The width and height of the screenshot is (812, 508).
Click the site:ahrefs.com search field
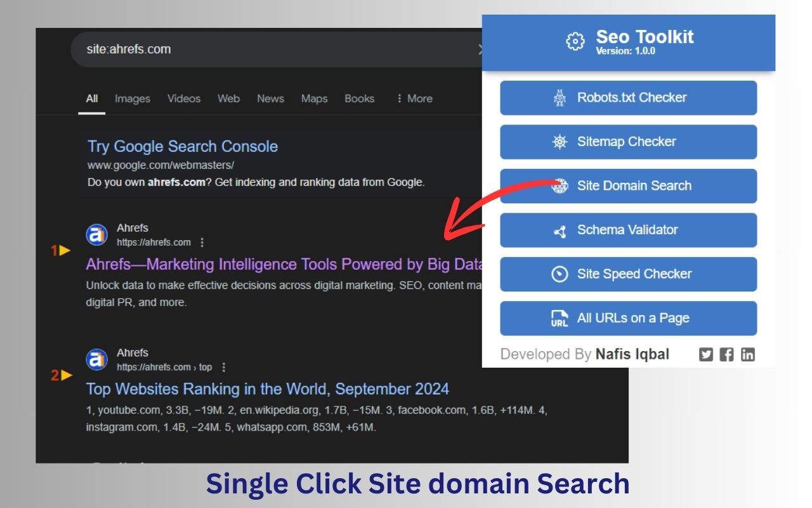(x=276, y=50)
